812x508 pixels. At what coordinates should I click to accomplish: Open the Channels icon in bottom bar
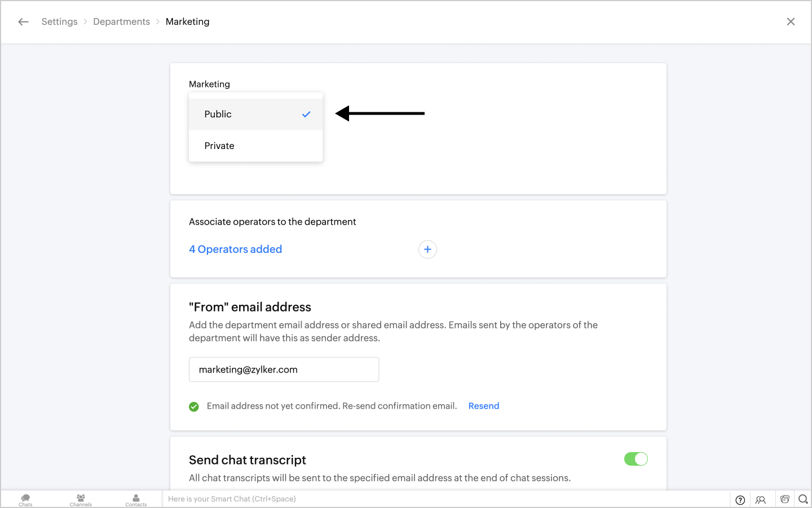coord(81,500)
